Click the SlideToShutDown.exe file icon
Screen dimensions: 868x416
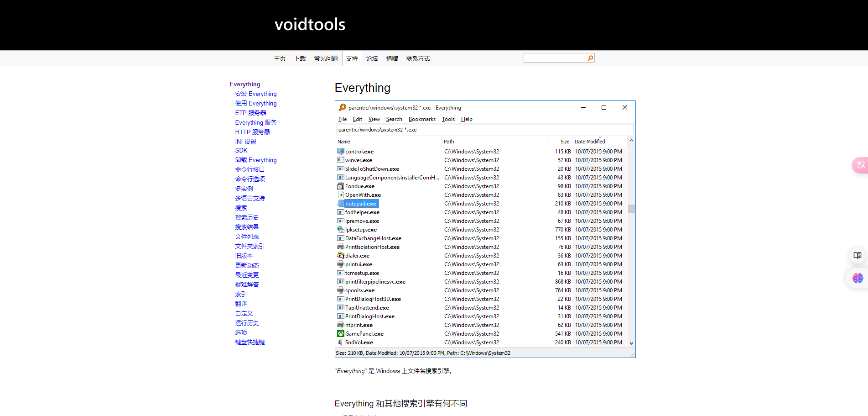tap(340, 169)
